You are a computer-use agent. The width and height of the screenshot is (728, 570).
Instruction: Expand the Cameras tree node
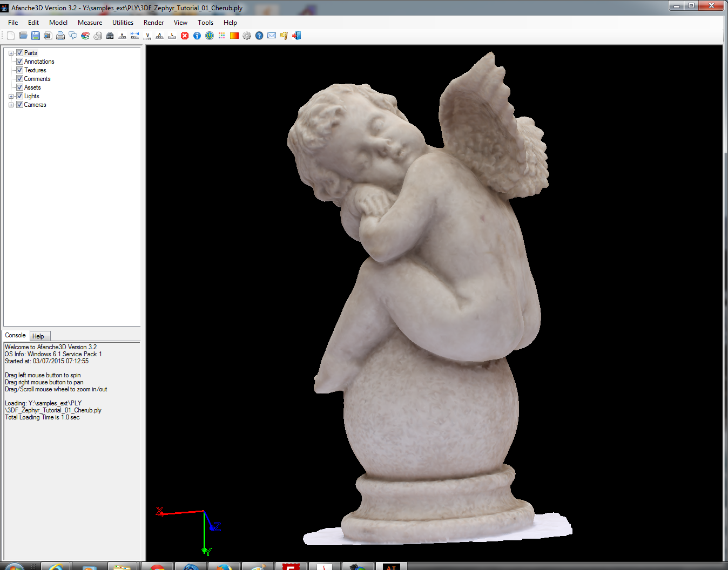[11, 105]
